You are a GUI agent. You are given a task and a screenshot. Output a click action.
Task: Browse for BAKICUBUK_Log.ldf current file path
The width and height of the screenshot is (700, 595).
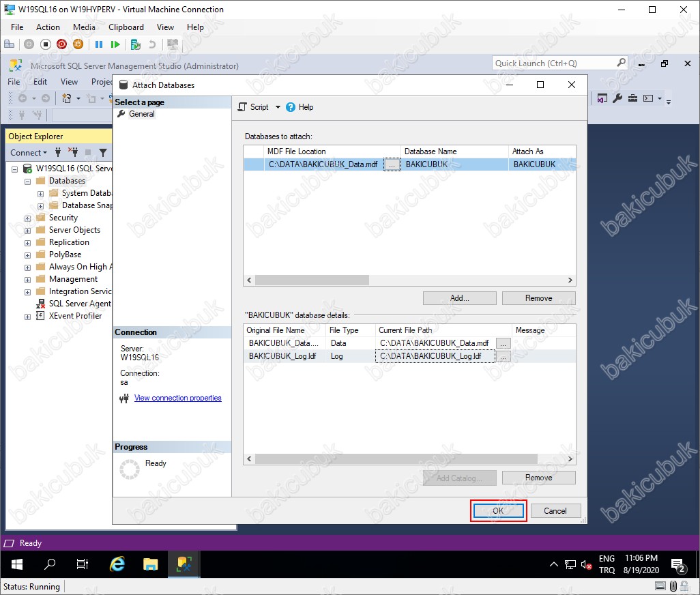[503, 357]
